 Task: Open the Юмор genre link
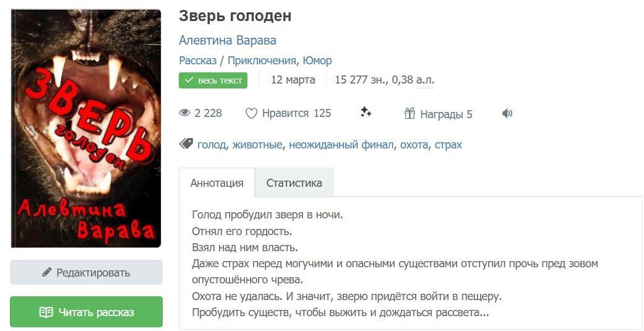pos(317,61)
